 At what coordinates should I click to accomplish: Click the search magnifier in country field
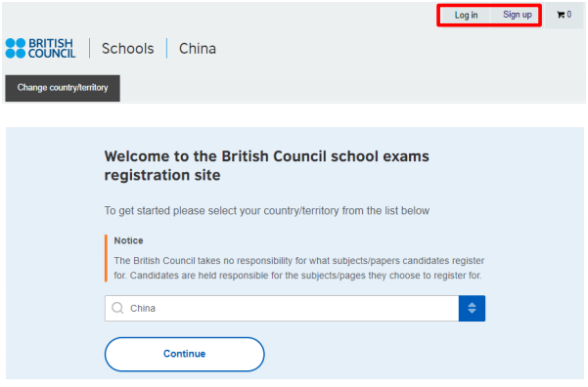click(x=117, y=308)
